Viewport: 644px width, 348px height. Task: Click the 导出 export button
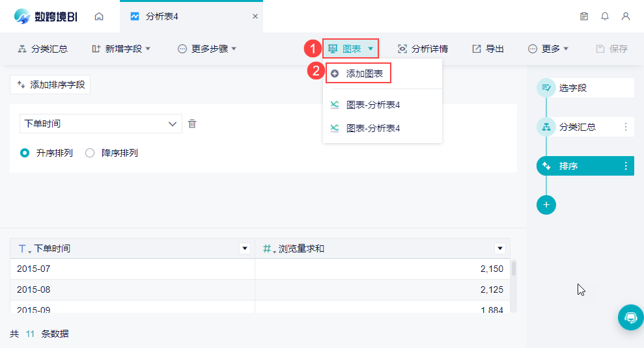coord(488,49)
